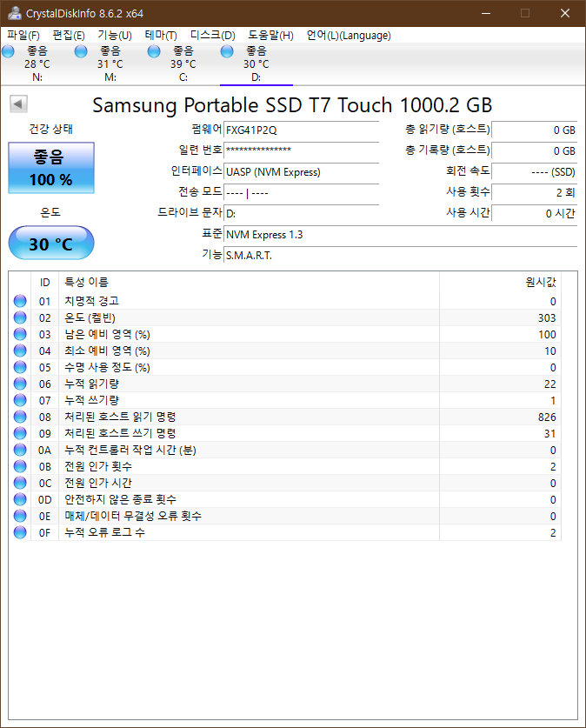Image resolution: width=586 pixels, height=728 pixels.
Task: Open the 편집(E) menu
Action: 69,36
